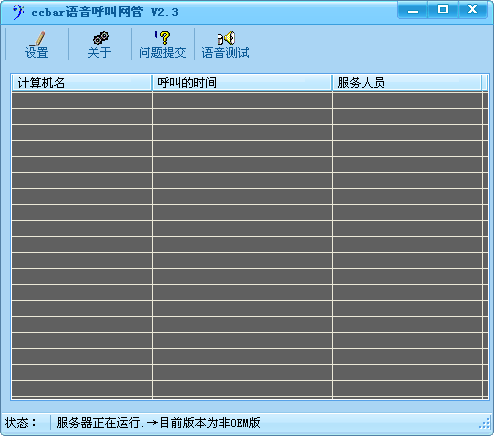Click the 关于 gears icon
Screen dimensions: 494x436
coord(100,38)
